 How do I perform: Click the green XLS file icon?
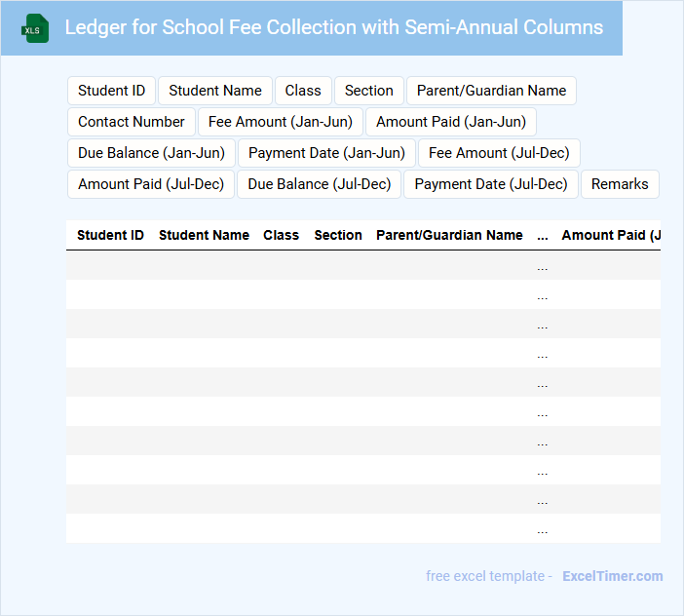pyautogui.click(x=35, y=28)
